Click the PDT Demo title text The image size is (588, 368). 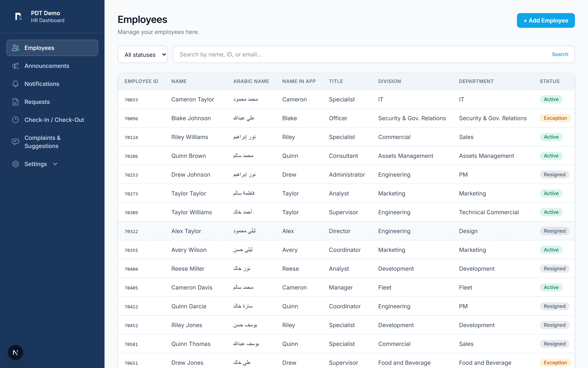(x=46, y=13)
